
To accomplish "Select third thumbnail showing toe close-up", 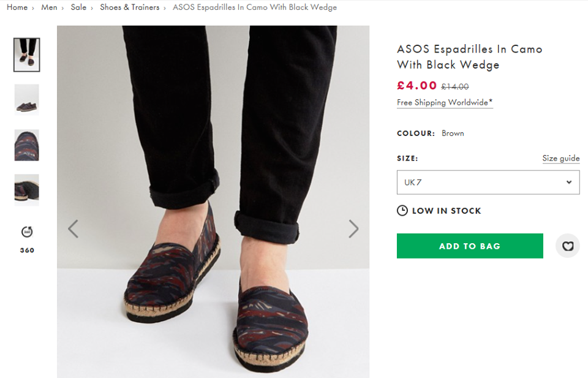I will point(27,145).
